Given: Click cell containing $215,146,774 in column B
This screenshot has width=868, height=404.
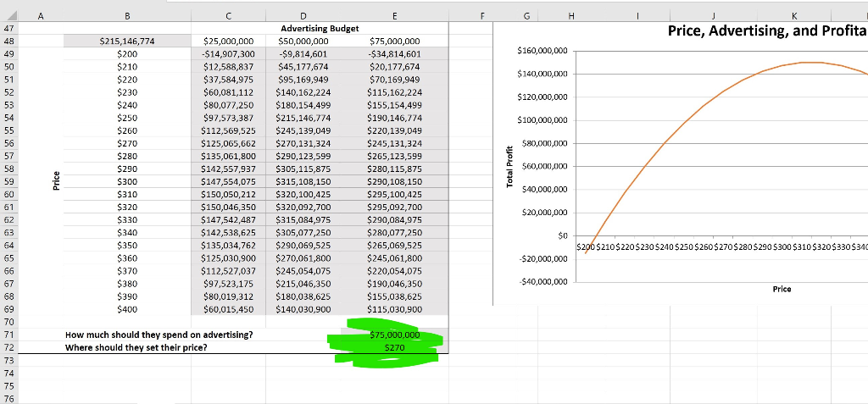Looking at the screenshot, I should pos(127,41).
